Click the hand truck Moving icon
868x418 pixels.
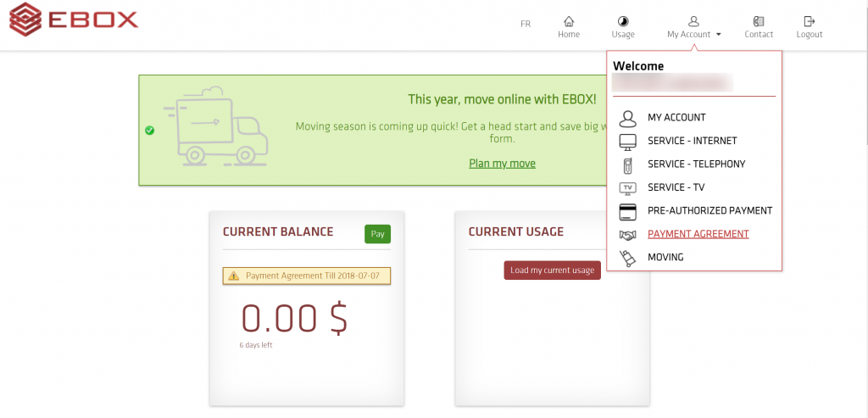(627, 258)
